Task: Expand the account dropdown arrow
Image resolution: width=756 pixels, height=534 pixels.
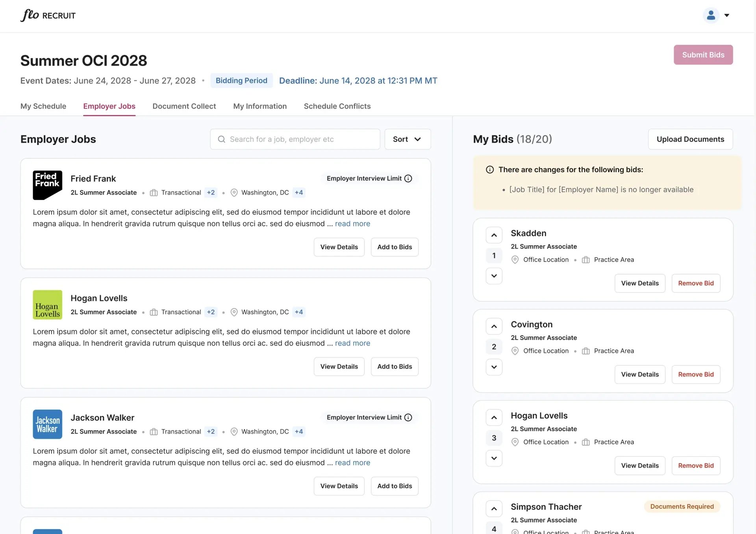Action: pyautogui.click(x=727, y=15)
